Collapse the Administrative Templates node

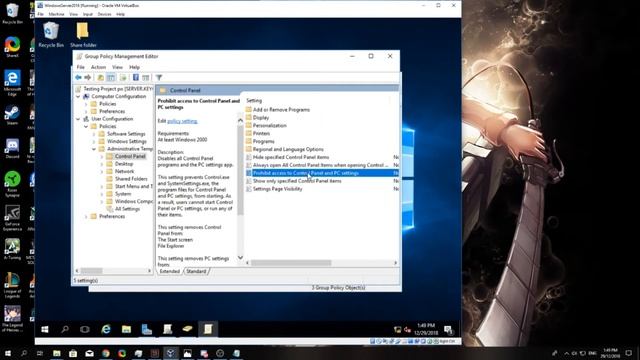[x=94, y=149]
